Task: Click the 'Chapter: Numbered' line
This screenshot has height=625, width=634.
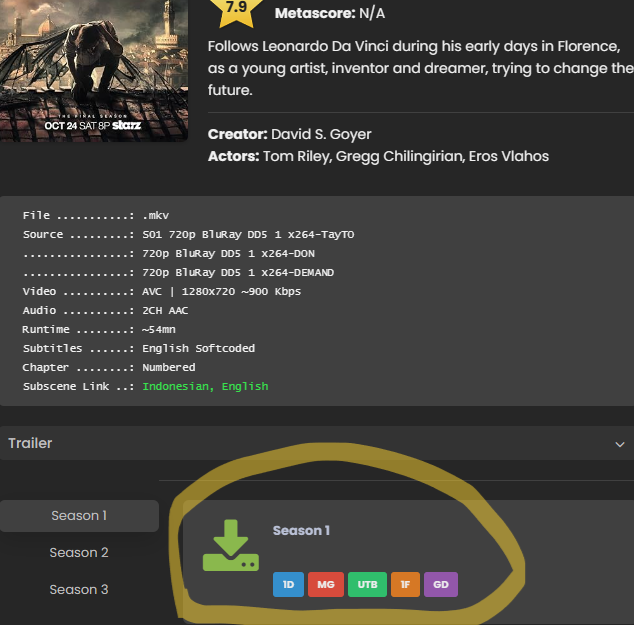Action: coord(109,367)
